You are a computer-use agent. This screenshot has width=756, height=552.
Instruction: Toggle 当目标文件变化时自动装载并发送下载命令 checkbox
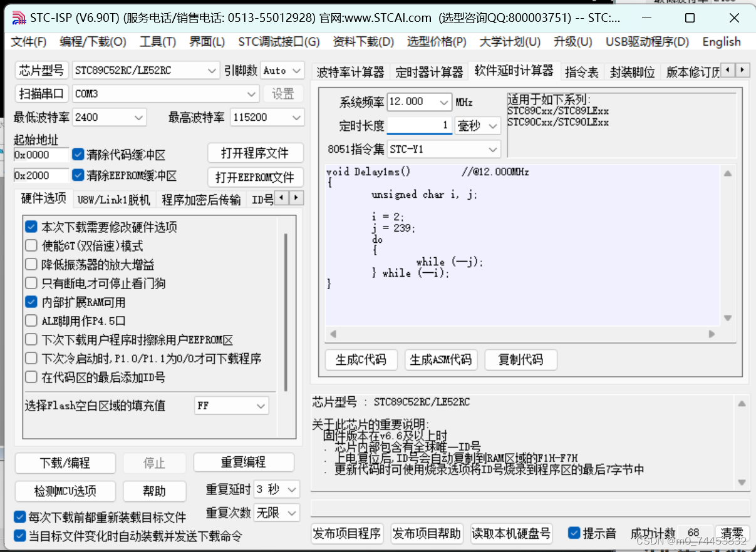(x=20, y=536)
